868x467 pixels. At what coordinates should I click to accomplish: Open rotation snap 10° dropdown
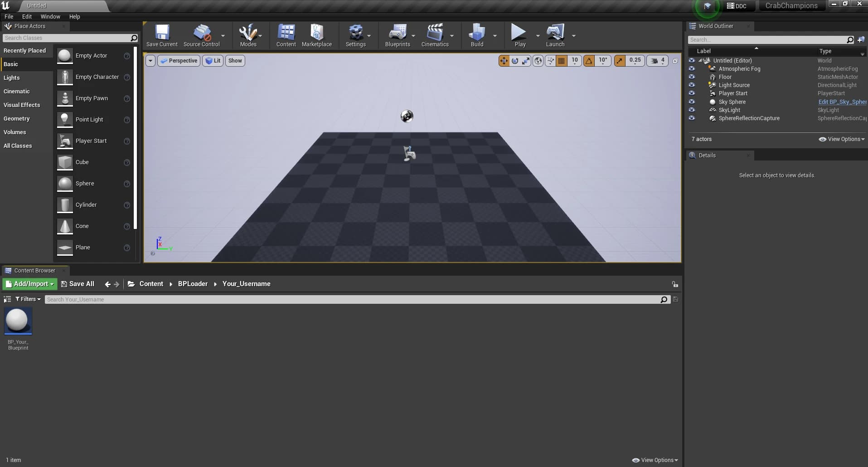click(603, 61)
